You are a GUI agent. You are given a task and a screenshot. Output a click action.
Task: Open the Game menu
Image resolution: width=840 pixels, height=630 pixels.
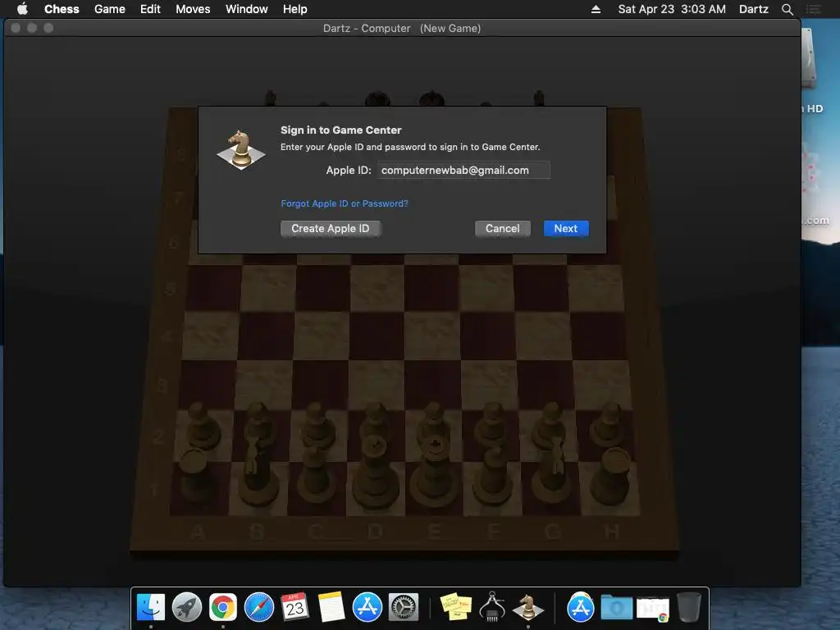click(110, 9)
